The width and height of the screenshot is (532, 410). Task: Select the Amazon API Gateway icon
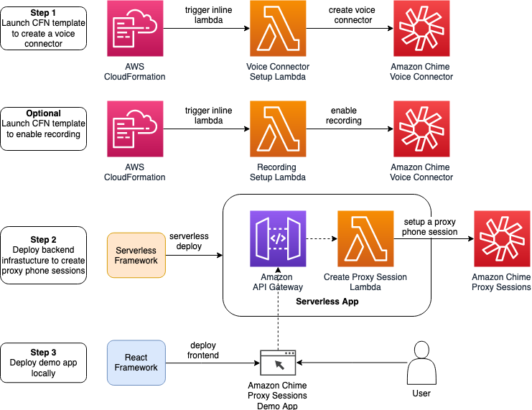[278, 238]
